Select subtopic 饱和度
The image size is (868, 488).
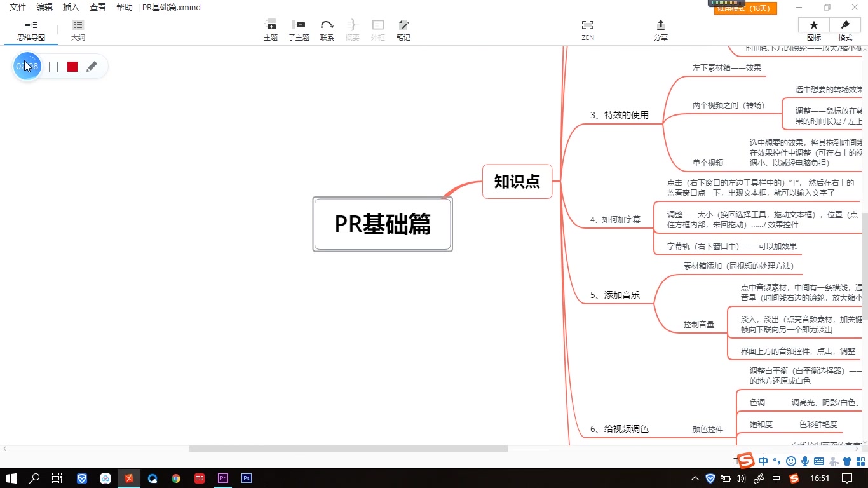coord(761,424)
